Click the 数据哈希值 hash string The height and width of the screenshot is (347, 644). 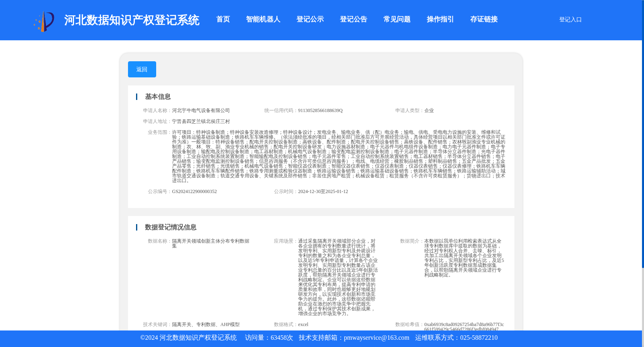click(464, 326)
